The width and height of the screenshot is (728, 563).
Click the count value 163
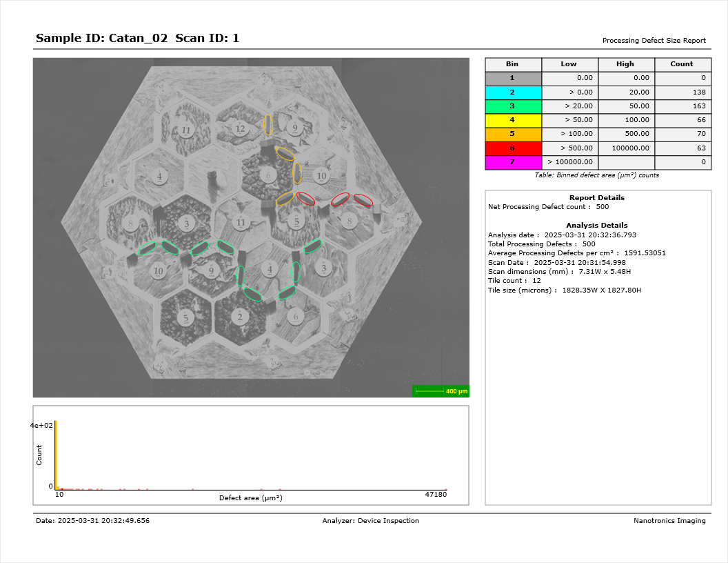[699, 106]
